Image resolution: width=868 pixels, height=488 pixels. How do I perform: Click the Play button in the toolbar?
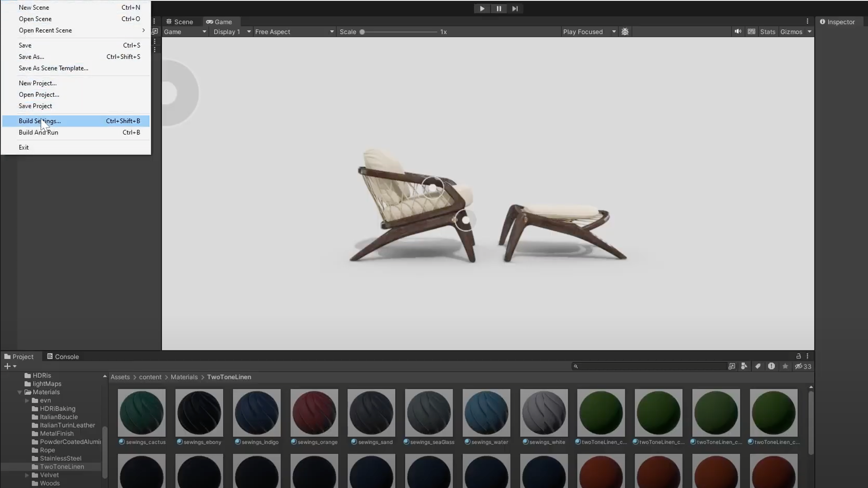pyautogui.click(x=482, y=9)
